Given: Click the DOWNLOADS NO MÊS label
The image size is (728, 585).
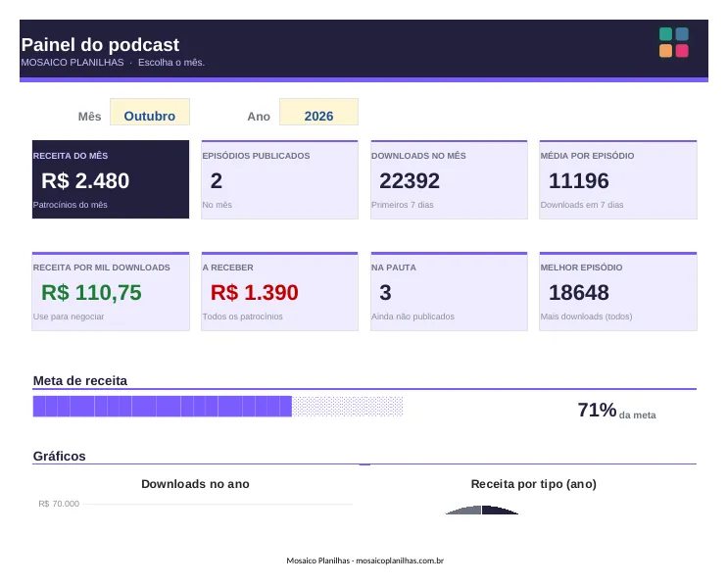Looking at the screenshot, I should 418,156.
